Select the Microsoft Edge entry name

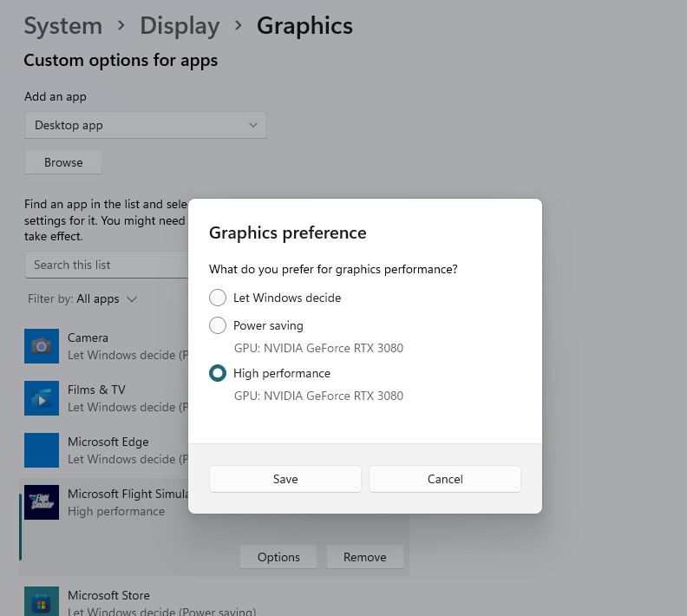pyautogui.click(x=108, y=442)
